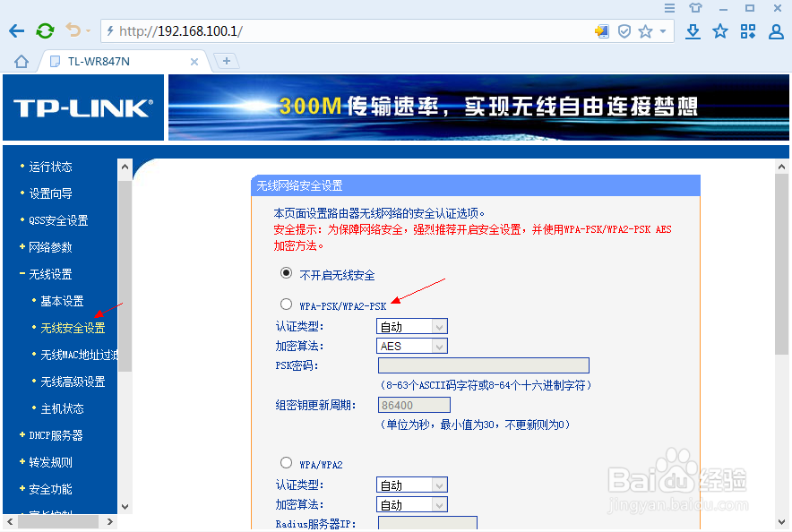Open 主机状态 under wireless settings
The height and width of the screenshot is (532, 792).
[x=62, y=408]
